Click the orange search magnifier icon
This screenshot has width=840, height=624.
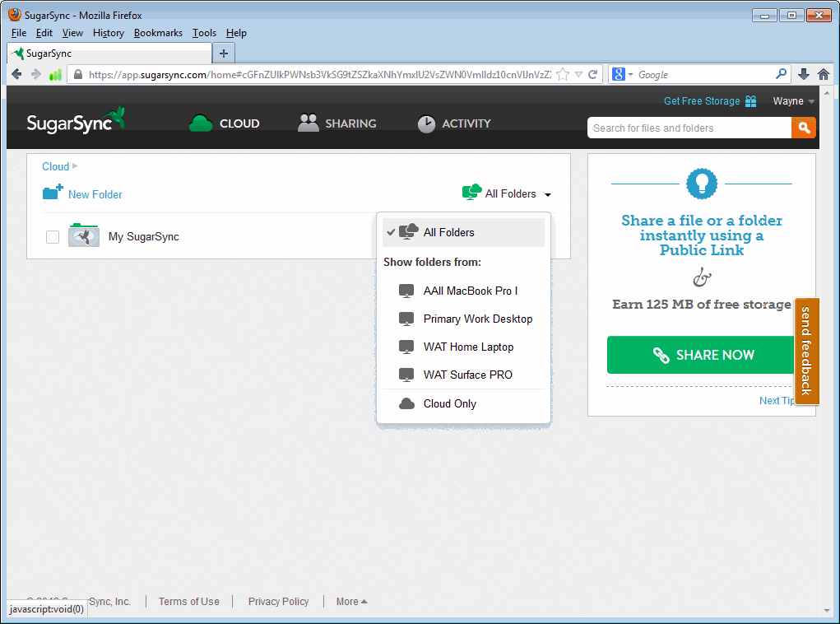click(804, 128)
